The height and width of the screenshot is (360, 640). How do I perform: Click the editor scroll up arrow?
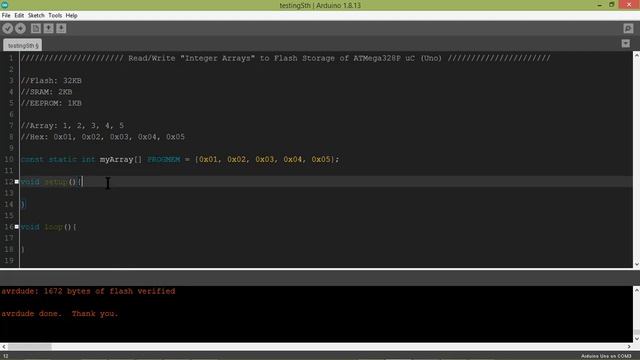pyautogui.click(x=636, y=55)
